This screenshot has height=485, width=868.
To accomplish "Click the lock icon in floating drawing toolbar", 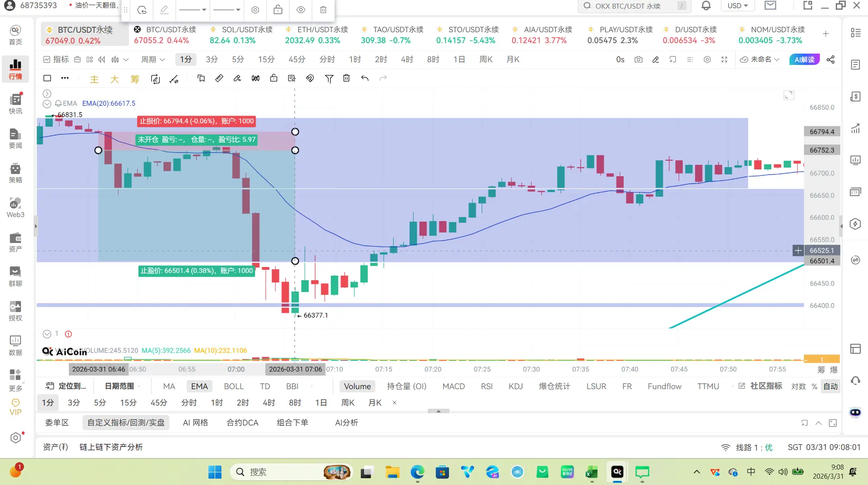I will pos(278,10).
